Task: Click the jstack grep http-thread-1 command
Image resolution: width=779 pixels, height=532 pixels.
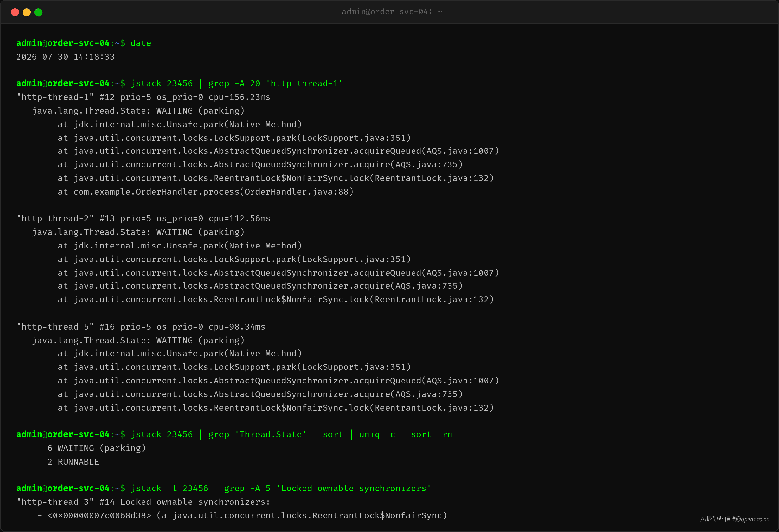Action: click(x=237, y=84)
